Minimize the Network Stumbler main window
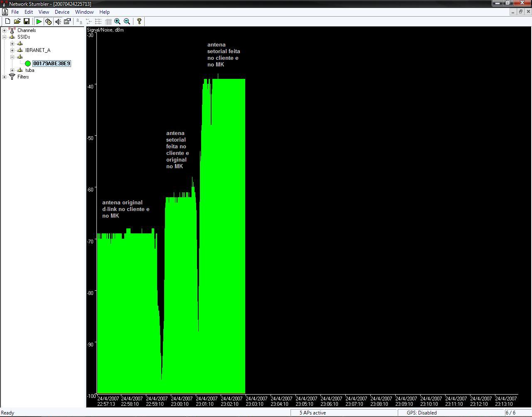Image resolution: width=532 pixels, height=417 pixels. pyautogui.click(x=498, y=3)
